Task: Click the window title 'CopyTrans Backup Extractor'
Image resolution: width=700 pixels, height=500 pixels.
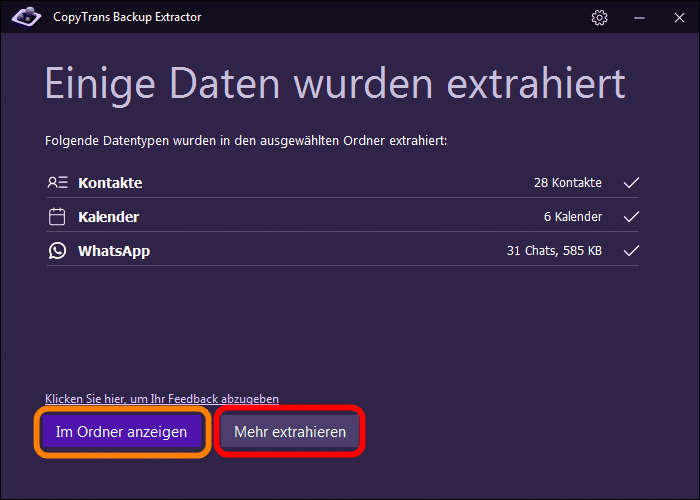Action: (x=127, y=17)
